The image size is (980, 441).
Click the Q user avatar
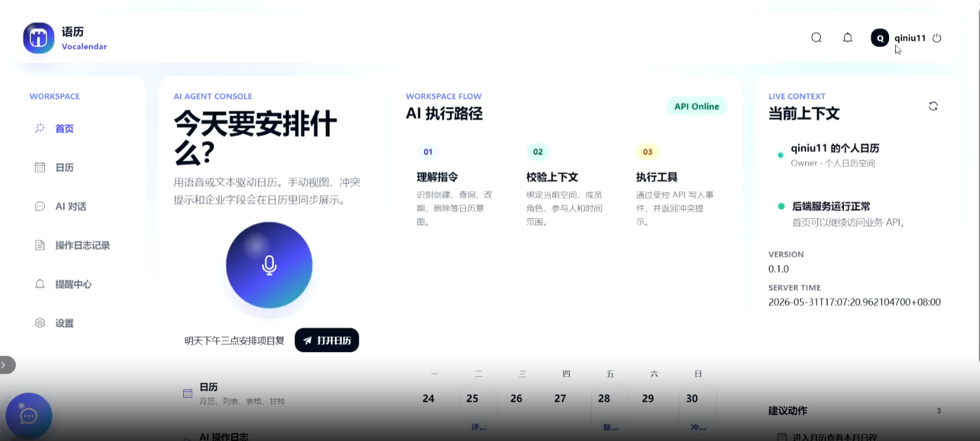880,38
